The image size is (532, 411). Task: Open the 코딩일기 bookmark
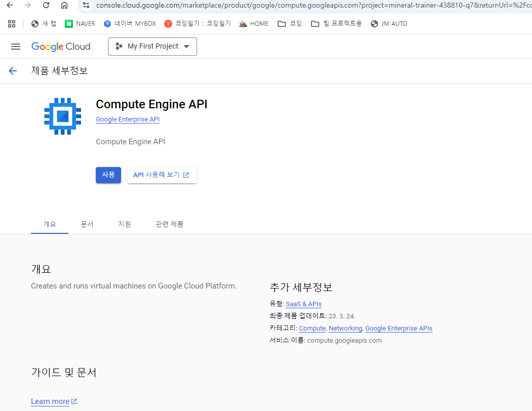tap(198, 24)
